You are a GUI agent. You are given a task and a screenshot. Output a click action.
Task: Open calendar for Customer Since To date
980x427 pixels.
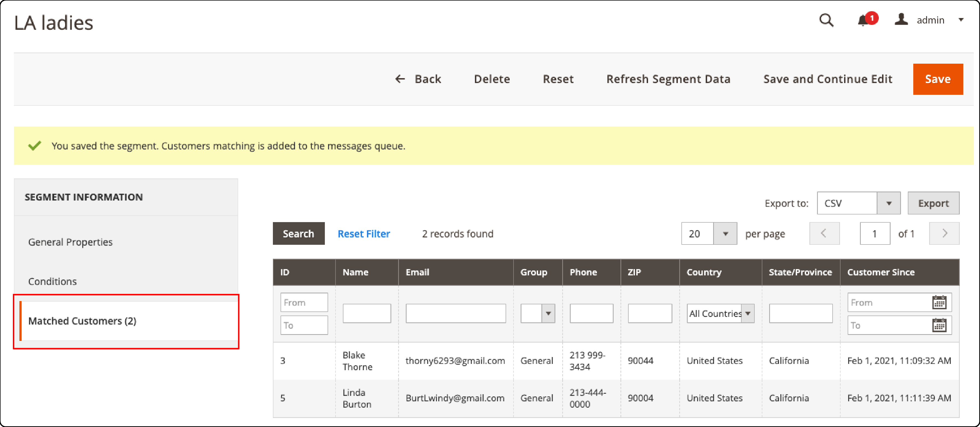tap(939, 325)
